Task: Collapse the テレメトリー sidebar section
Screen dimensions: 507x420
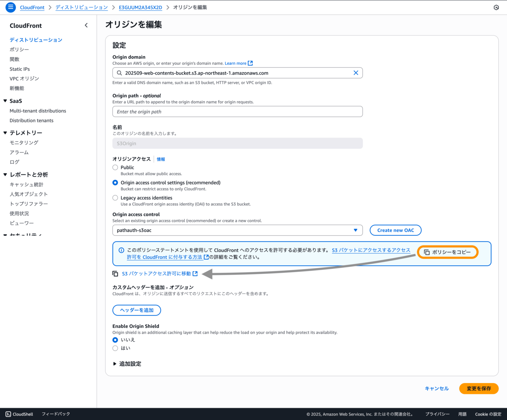Action: 5,133
